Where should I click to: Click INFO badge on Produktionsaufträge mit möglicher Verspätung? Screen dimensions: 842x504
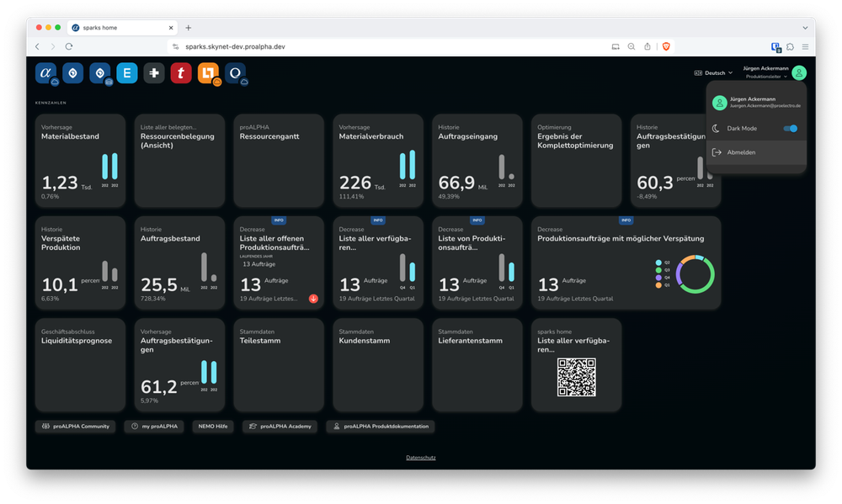click(626, 220)
